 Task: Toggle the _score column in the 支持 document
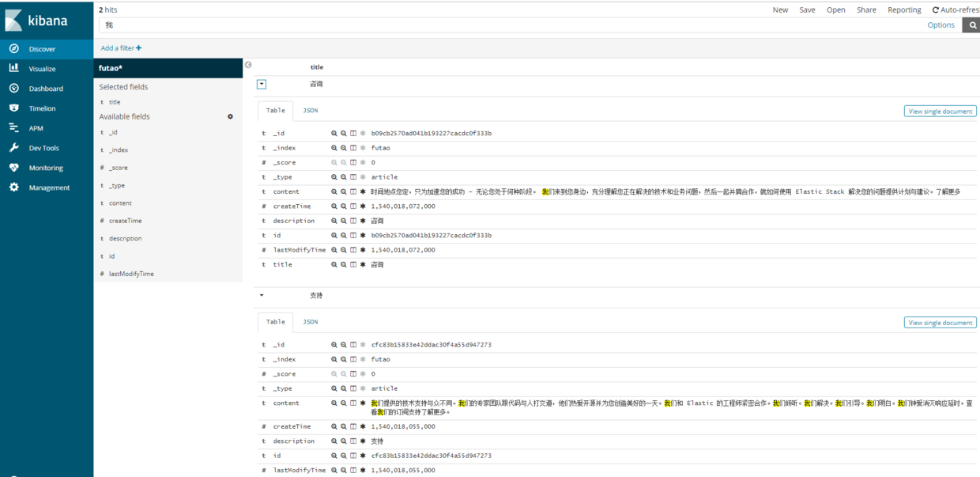pyautogui.click(x=353, y=374)
